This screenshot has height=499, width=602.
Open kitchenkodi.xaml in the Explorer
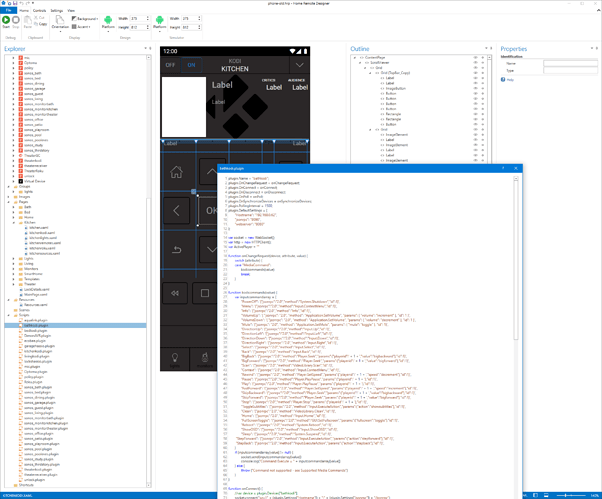(42, 233)
